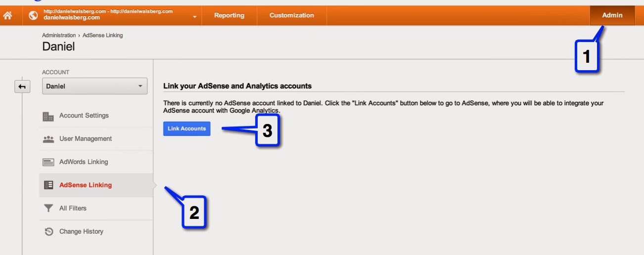644x255 pixels.
Task: Follow the Administration breadcrumb link
Action: tap(59, 36)
